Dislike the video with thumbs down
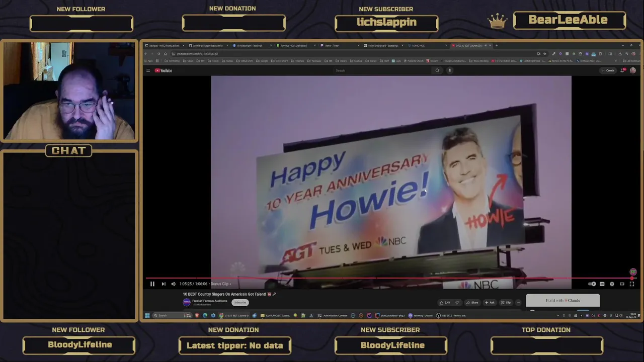The height and width of the screenshot is (362, 644). point(457,303)
